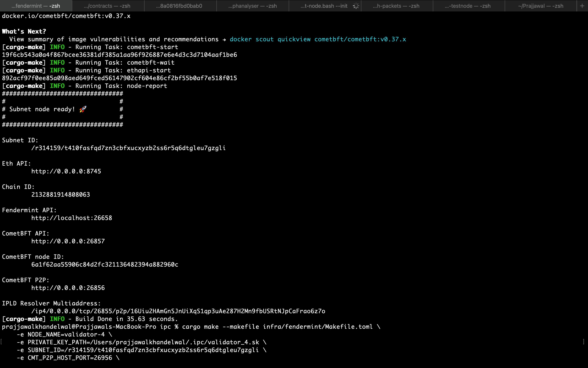Click the docker.io/cometbft/cometbft:v0.37.x line
Image resolution: width=588 pixels, height=368 pixels.
(66, 16)
